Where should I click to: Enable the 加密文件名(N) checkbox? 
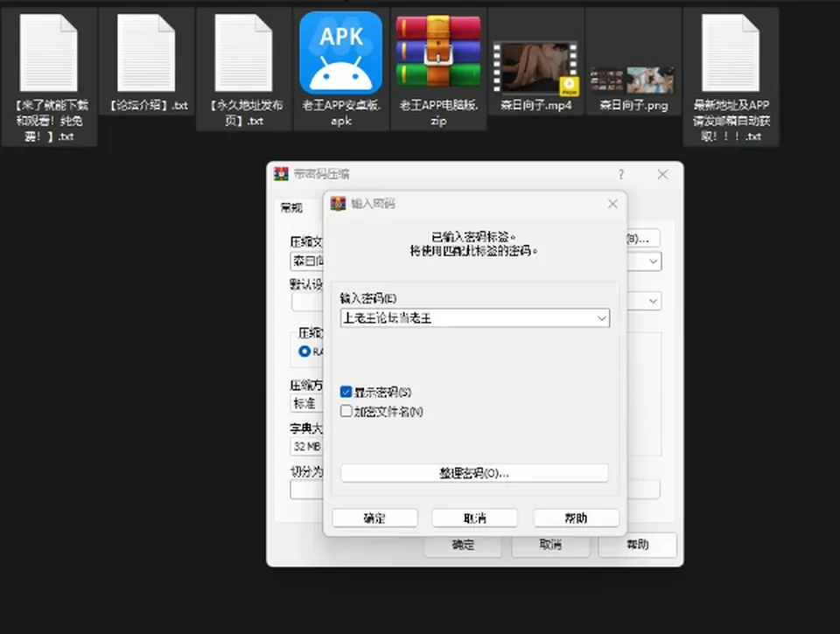point(346,411)
